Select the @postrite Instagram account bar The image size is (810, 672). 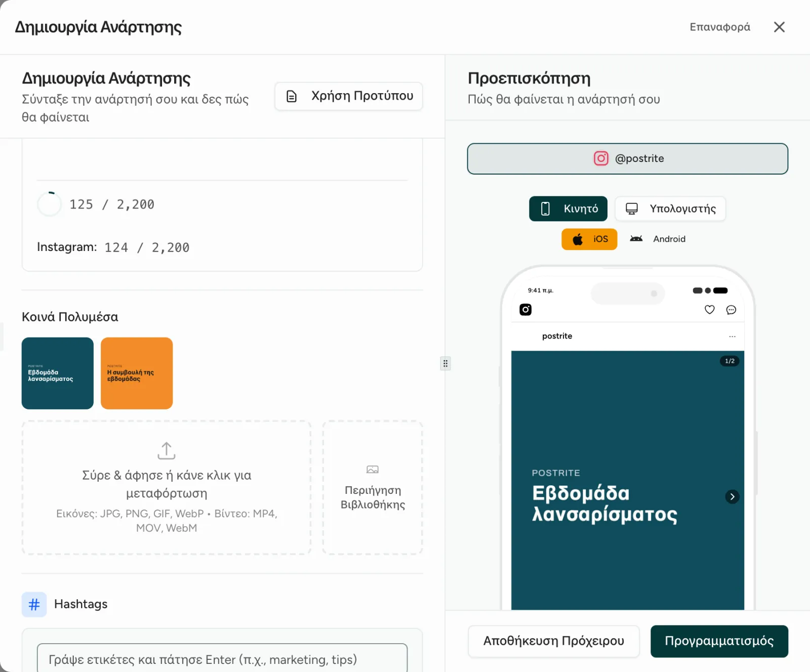tap(628, 159)
